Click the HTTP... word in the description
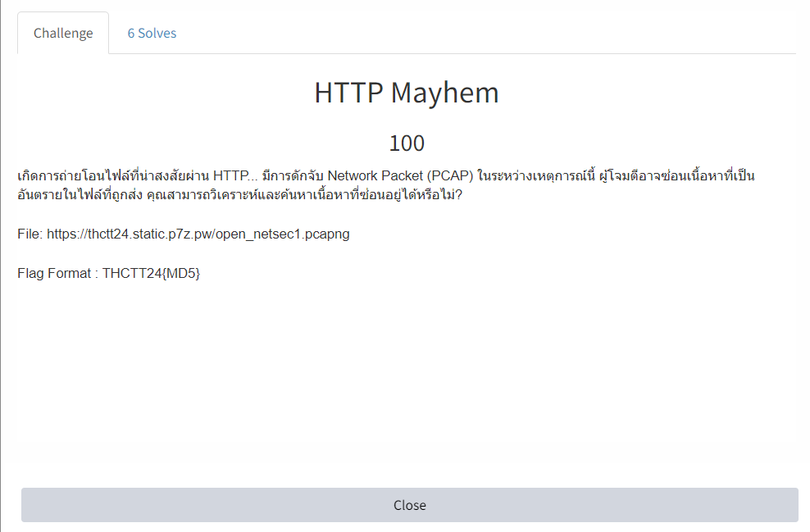This screenshot has height=532, width=810. [235, 175]
